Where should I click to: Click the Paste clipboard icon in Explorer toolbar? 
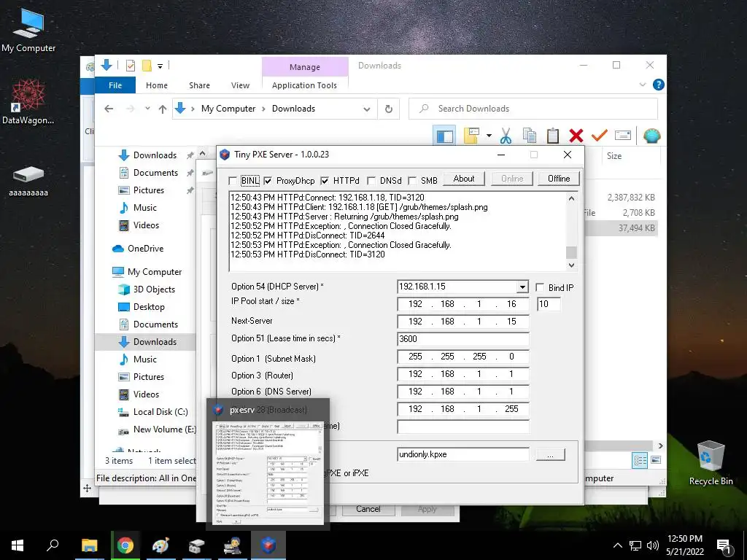(553, 136)
